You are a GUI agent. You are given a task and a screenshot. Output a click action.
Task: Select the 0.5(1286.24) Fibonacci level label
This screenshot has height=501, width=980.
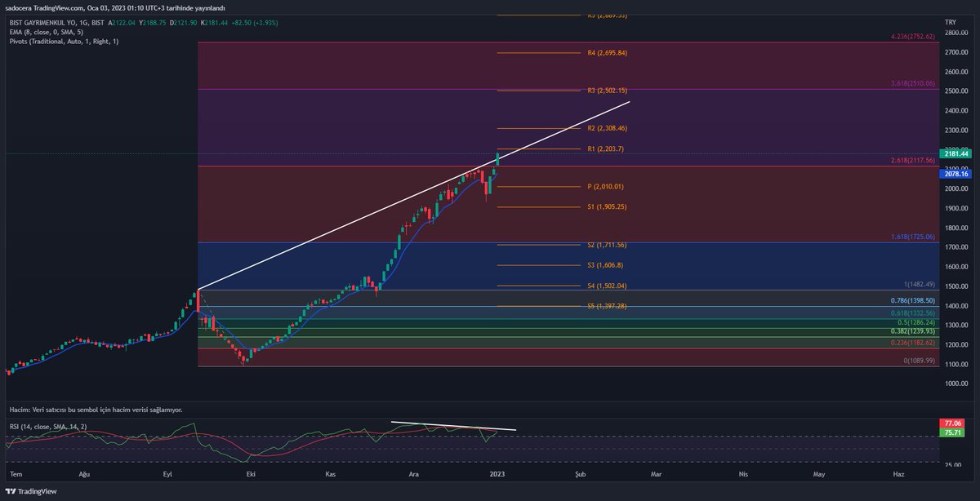pyautogui.click(x=915, y=322)
